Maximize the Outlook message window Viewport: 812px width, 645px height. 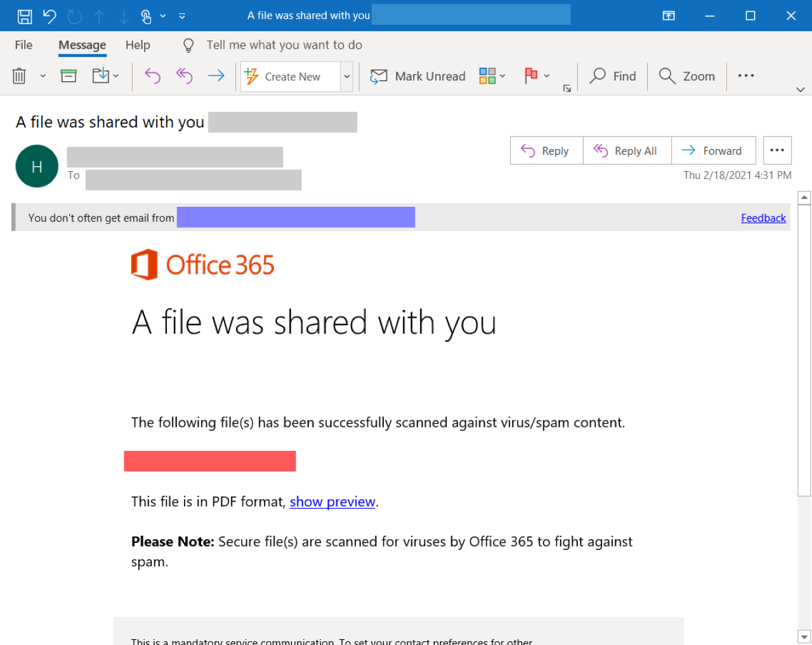[750, 16]
